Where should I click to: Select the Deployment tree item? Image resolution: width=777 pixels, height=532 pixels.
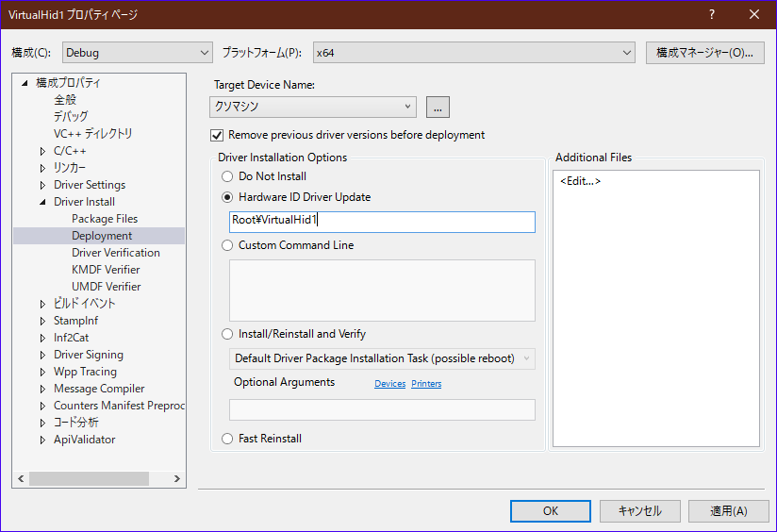click(x=102, y=236)
